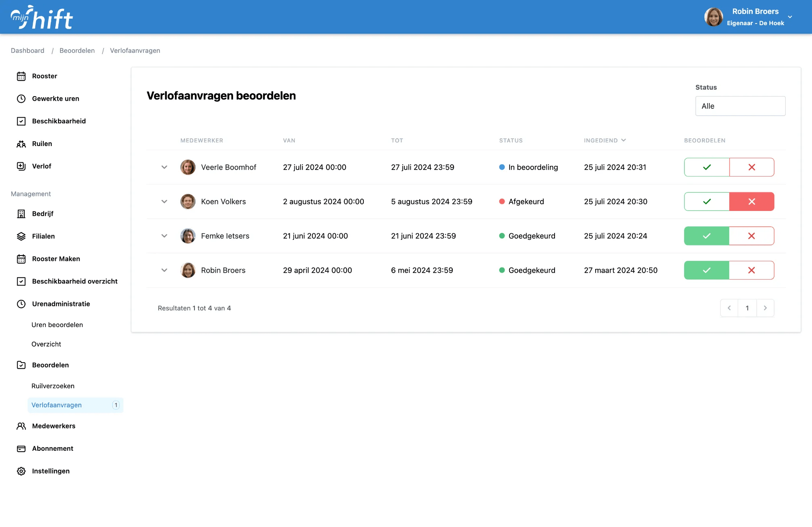Viewport: 812px width, 527px height.
Task: Expand Veerle Boomhof row details
Action: [164, 167]
